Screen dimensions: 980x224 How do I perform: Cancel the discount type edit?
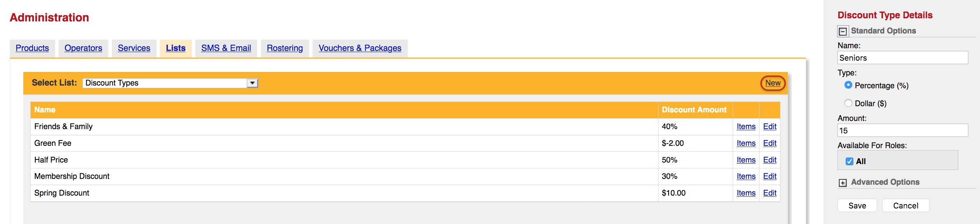coord(905,206)
